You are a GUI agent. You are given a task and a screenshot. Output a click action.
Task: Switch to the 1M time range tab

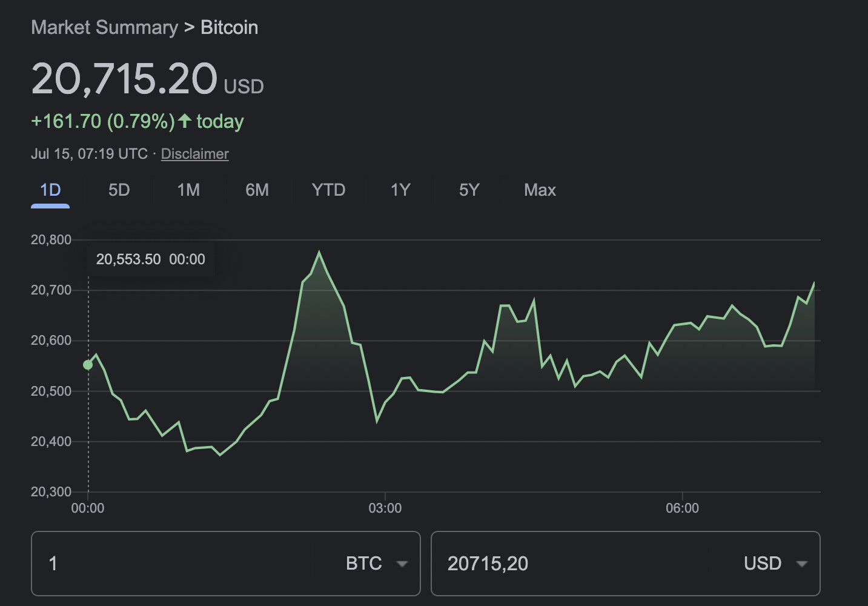click(188, 190)
